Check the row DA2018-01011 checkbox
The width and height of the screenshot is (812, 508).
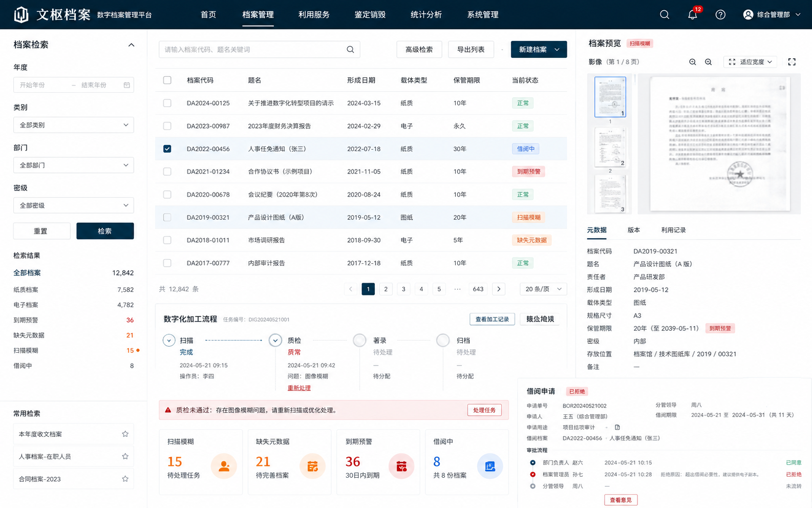click(x=167, y=240)
